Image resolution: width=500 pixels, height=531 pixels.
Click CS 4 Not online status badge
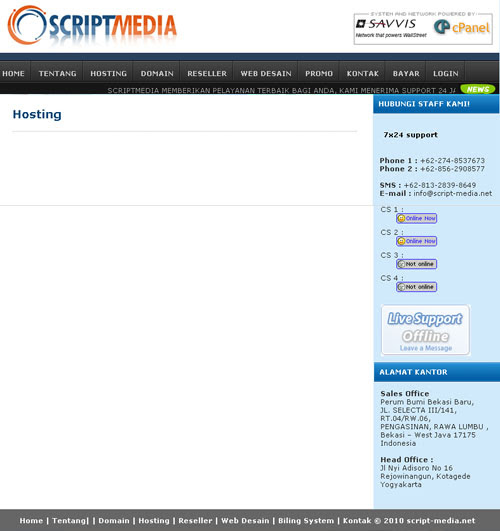pyautogui.click(x=416, y=287)
